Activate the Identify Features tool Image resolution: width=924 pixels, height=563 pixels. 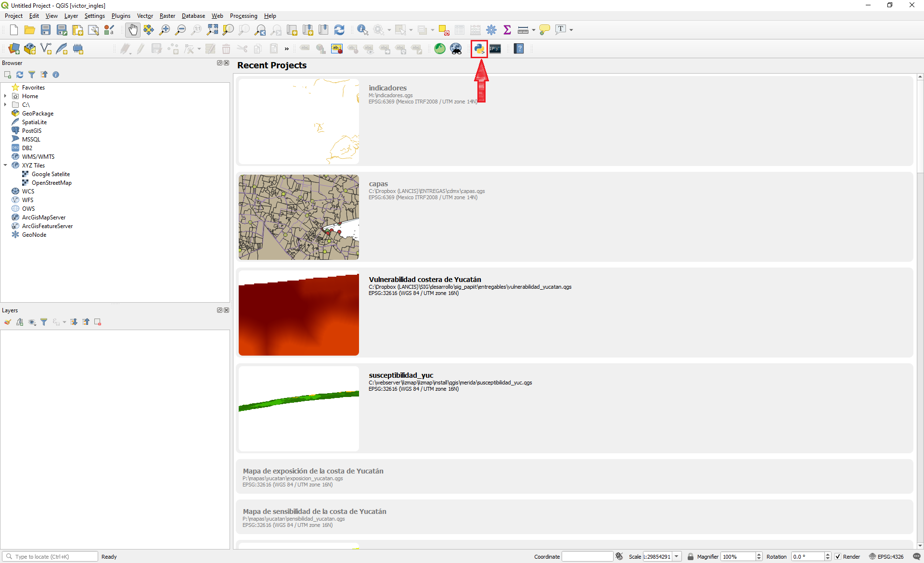point(363,30)
